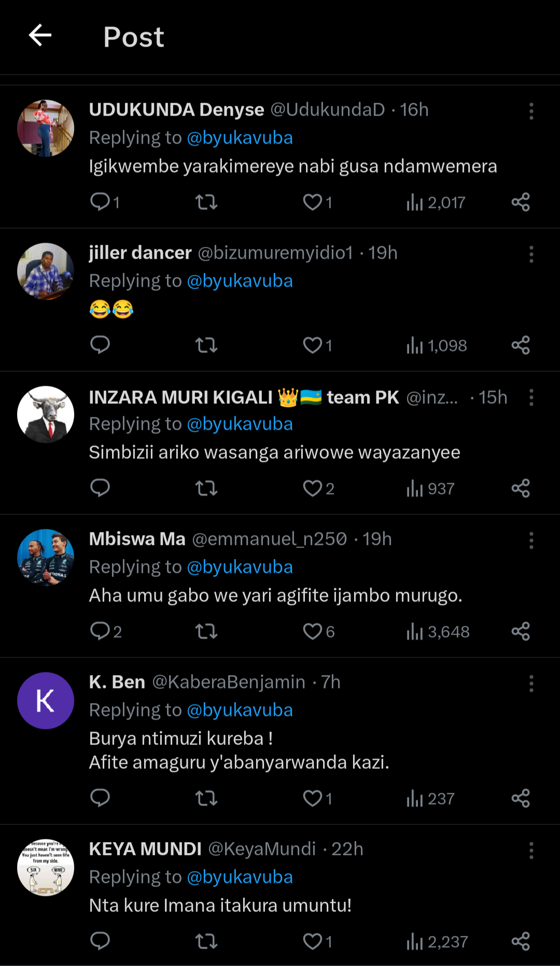Open more options for UDUKUNDA Denyse's post

[531, 111]
